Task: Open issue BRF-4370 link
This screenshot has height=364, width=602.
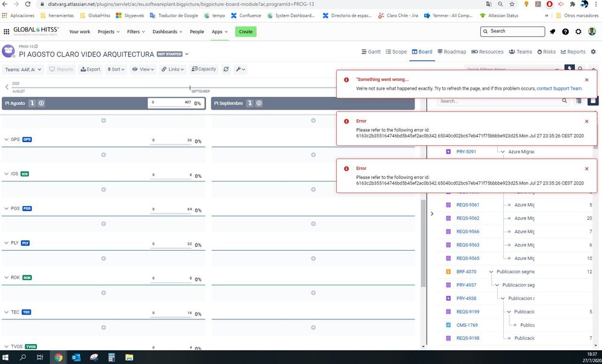Action: pyautogui.click(x=466, y=272)
